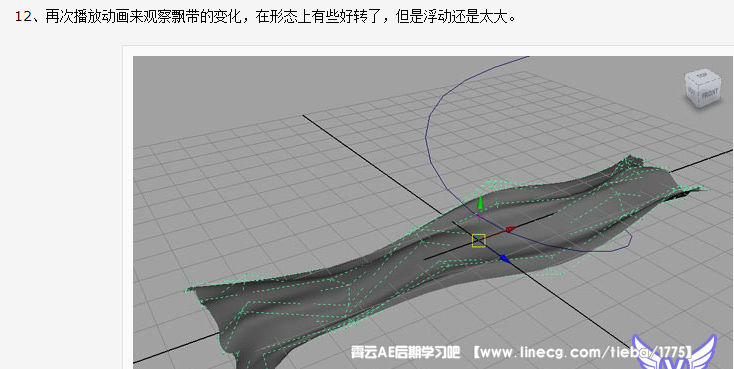Click the yellow center manipulator square
734x369 pixels.
coord(478,241)
